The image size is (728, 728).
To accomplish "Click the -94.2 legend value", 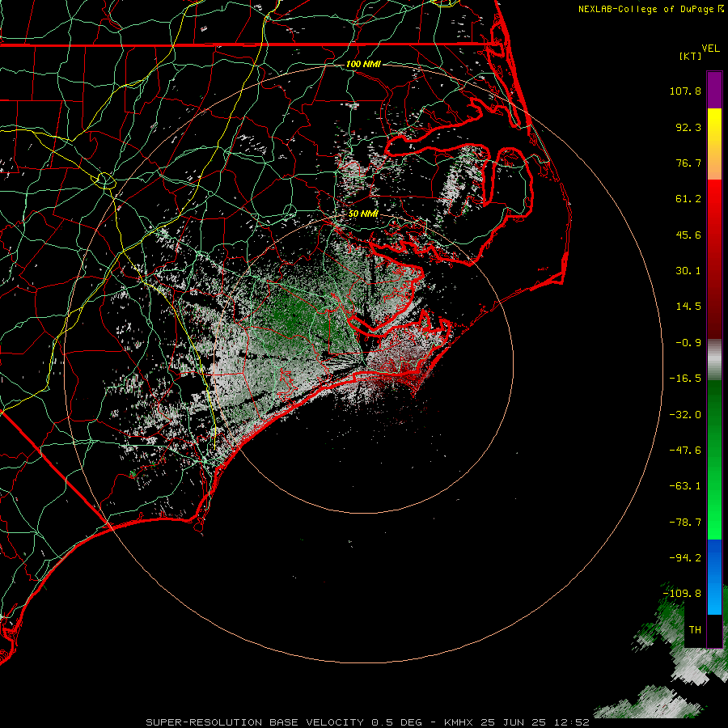I will click(685, 558).
